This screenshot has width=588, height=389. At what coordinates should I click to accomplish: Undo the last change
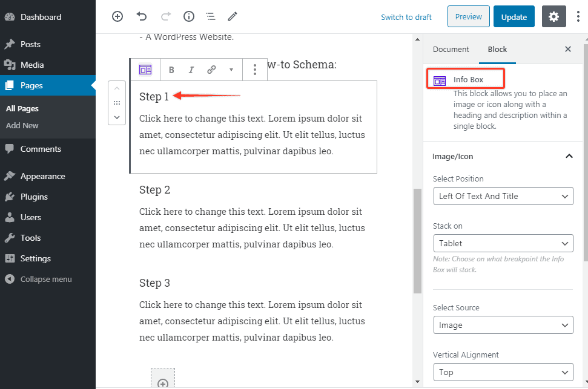(x=142, y=16)
